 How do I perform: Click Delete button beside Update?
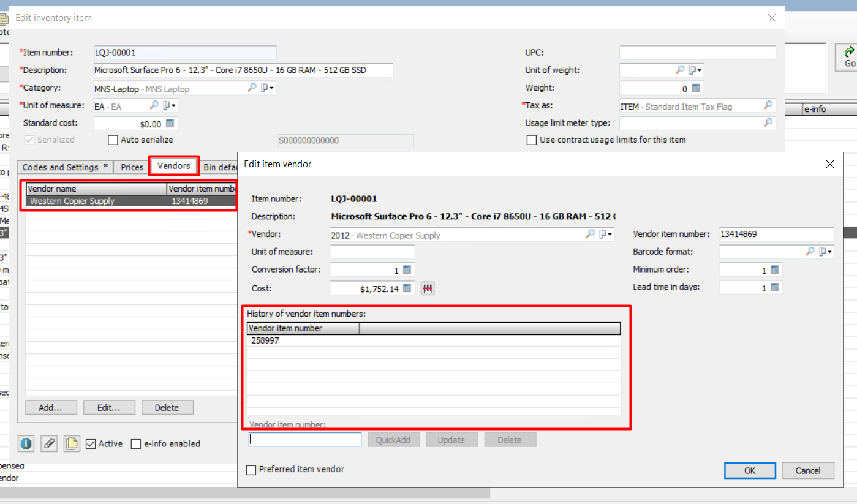click(510, 440)
